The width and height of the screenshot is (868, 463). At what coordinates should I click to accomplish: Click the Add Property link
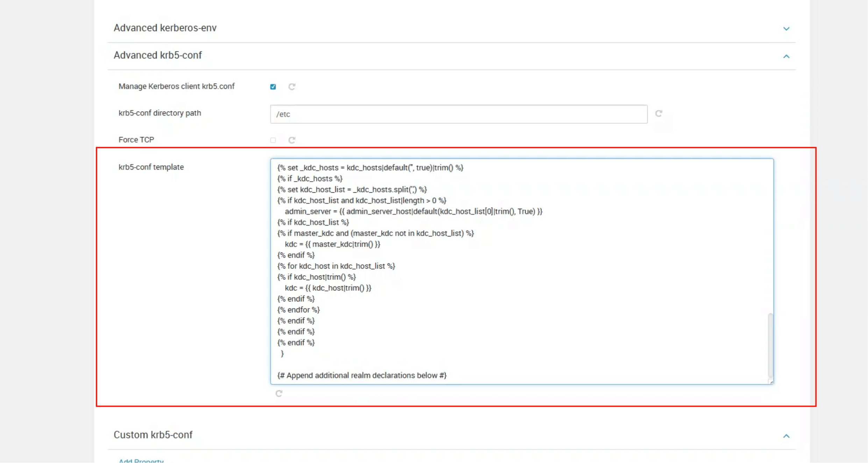click(x=141, y=461)
